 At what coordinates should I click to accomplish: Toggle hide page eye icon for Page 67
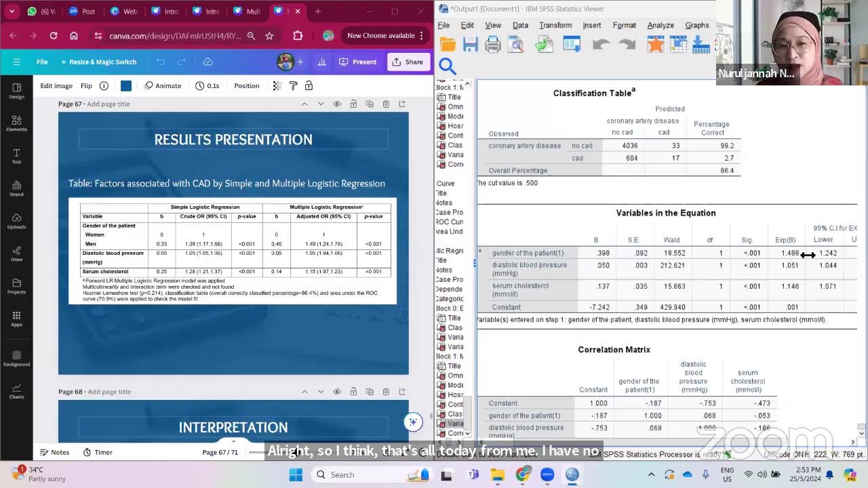[x=337, y=104]
